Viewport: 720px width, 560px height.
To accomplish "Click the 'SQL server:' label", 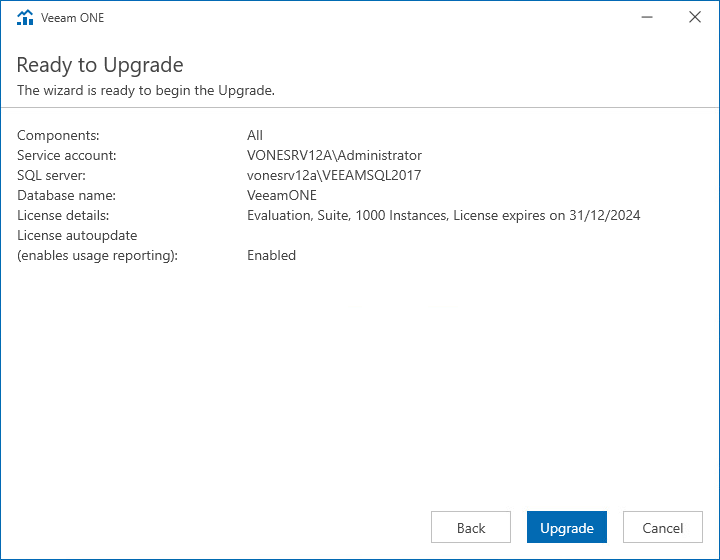I will [51, 175].
